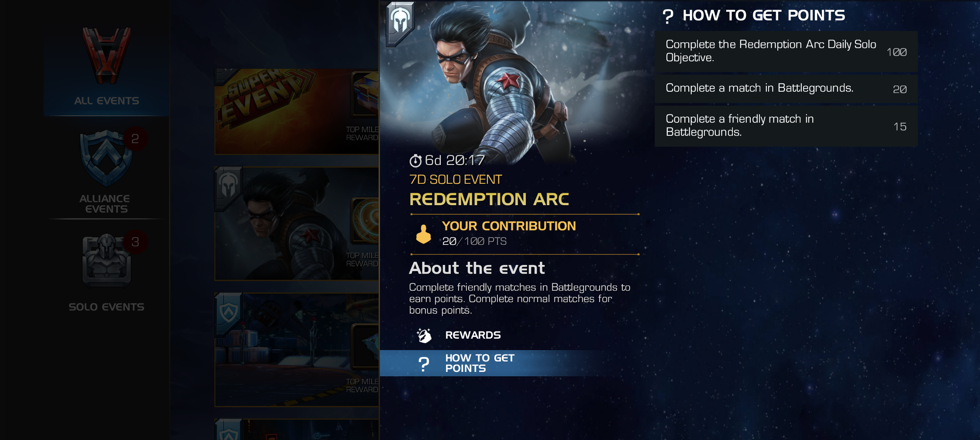Select the Winter Soldier event card
The width and height of the screenshot is (980, 440).
[x=297, y=223]
